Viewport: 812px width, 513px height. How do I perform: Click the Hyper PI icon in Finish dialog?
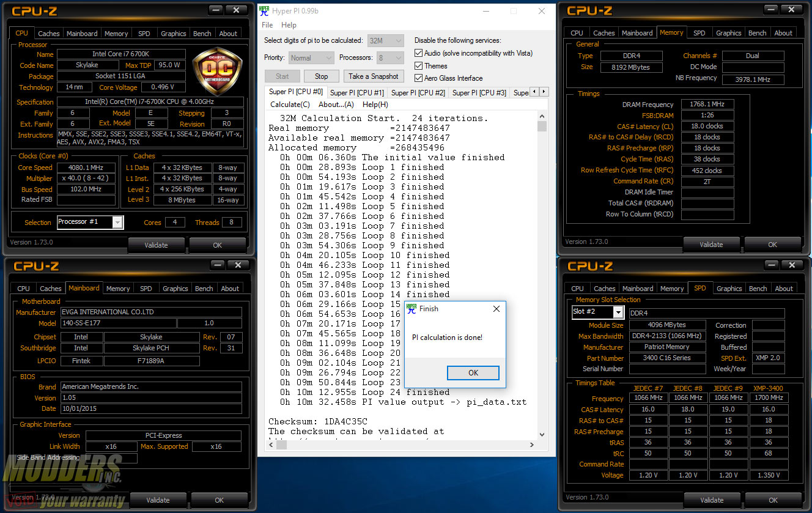pyautogui.click(x=412, y=309)
